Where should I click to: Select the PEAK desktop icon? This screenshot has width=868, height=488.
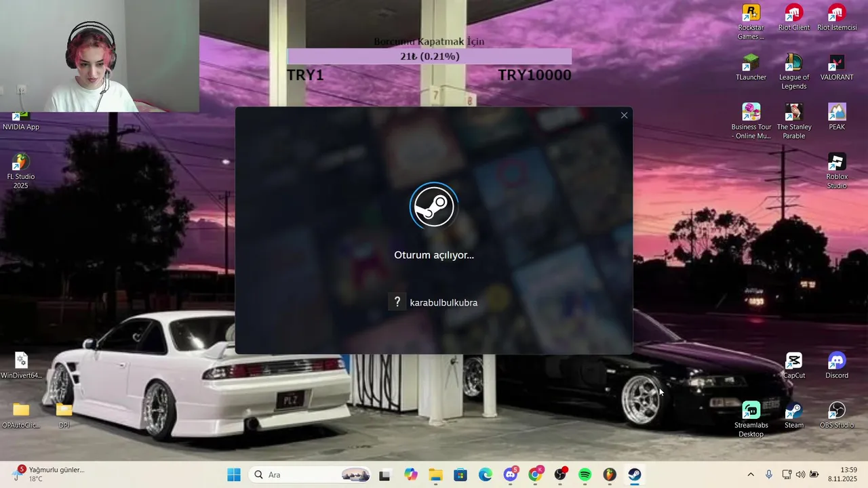[837, 117]
